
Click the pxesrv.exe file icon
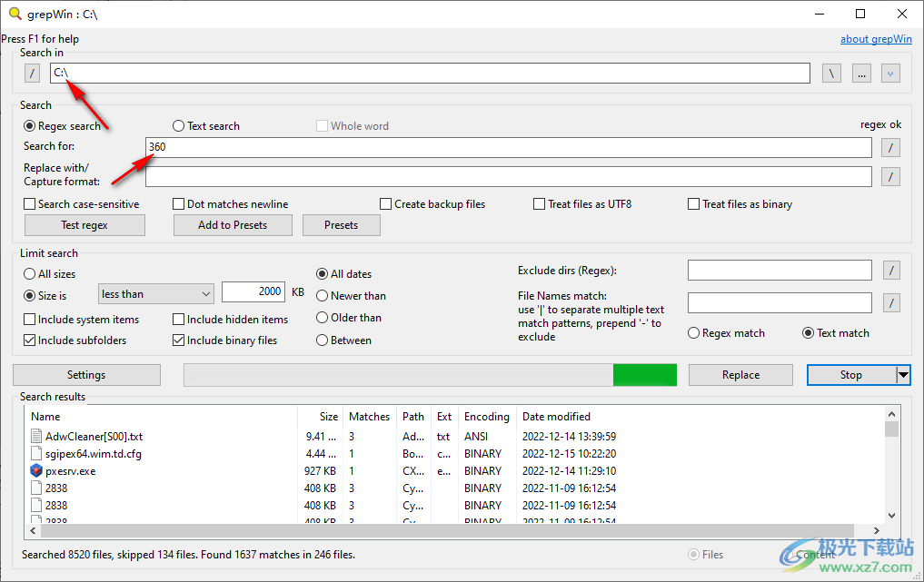pos(36,470)
